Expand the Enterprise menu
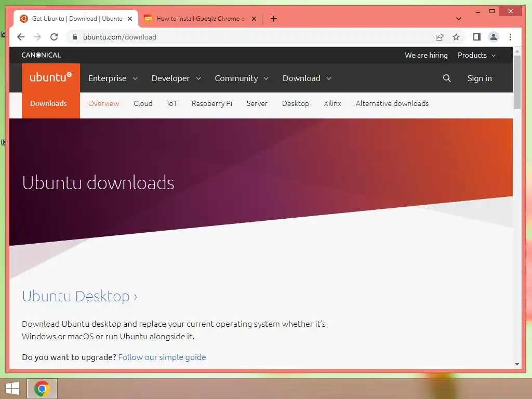532x399 pixels. click(x=113, y=78)
